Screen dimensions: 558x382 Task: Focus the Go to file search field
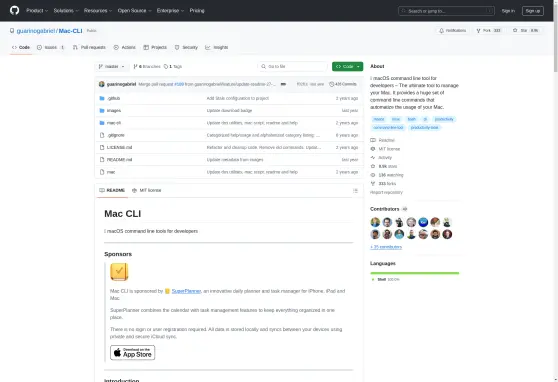pos(293,67)
